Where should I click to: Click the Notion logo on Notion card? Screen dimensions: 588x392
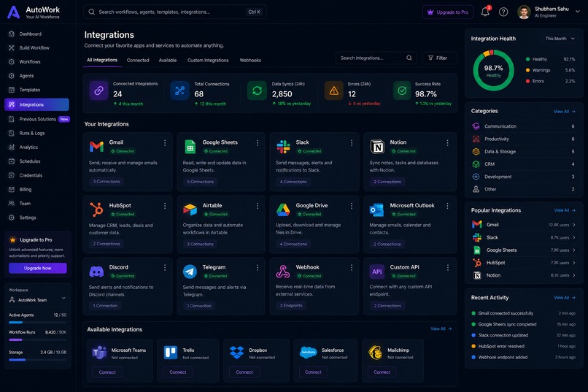click(377, 147)
